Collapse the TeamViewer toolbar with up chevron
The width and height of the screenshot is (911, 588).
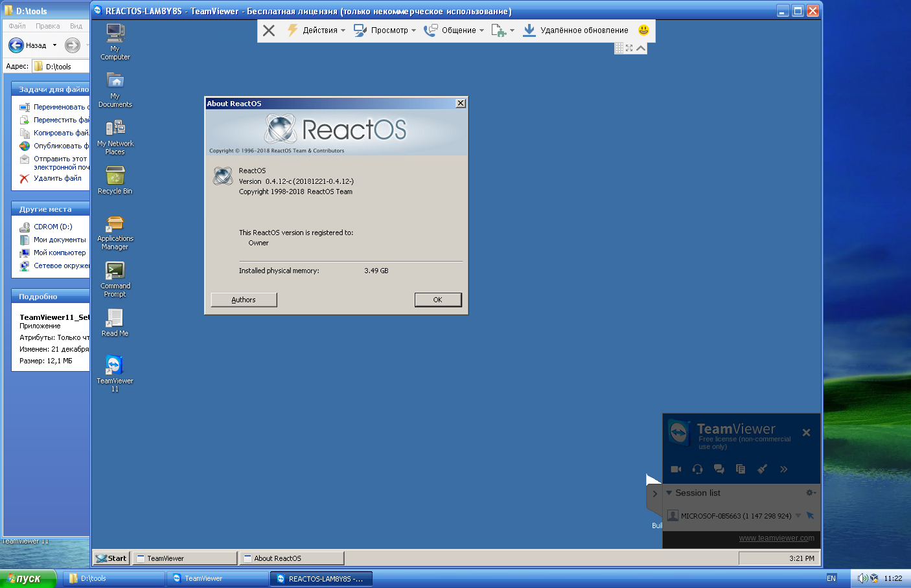[x=641, y=48]
